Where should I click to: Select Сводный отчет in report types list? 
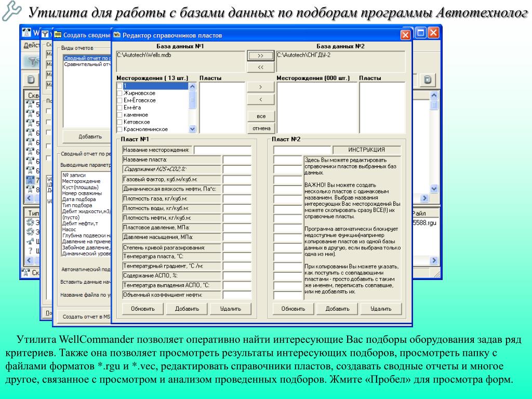86,58
